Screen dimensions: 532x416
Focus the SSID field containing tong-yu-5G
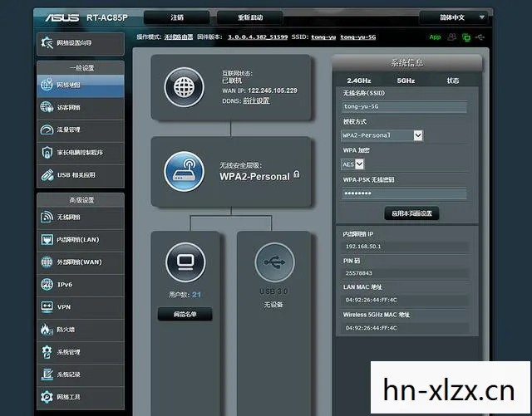[x=404, y=107]
